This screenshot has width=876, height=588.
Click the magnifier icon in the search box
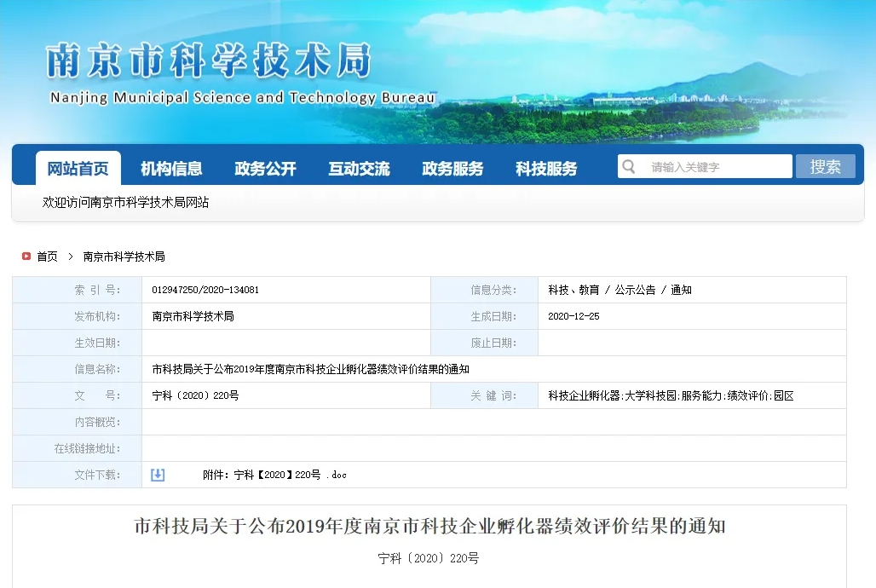click(x=629, y=166)
